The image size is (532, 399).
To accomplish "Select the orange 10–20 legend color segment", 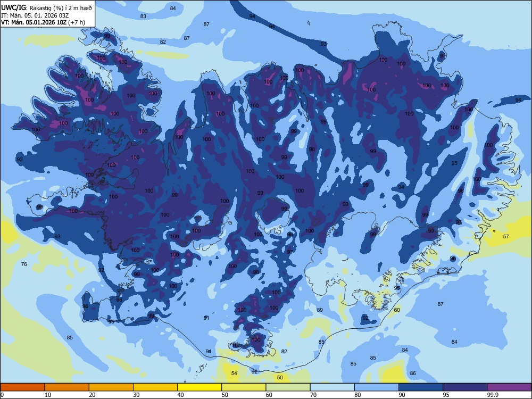I will point(67,387).
